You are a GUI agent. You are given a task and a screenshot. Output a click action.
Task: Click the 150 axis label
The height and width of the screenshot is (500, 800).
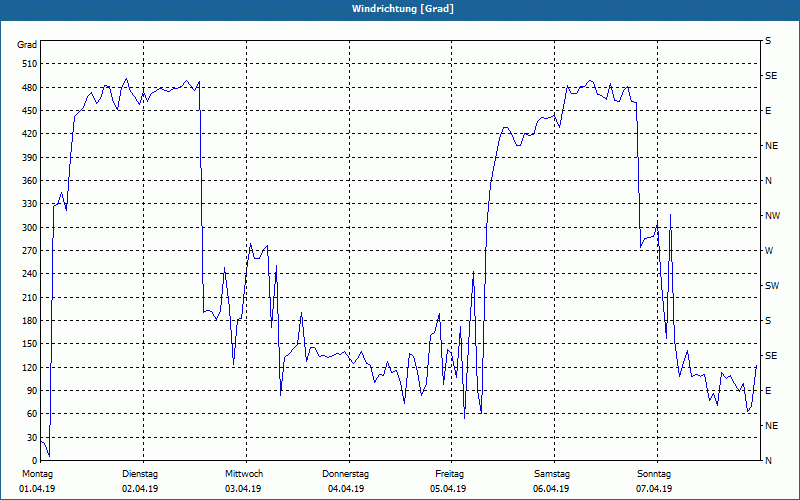click(30, 344)
